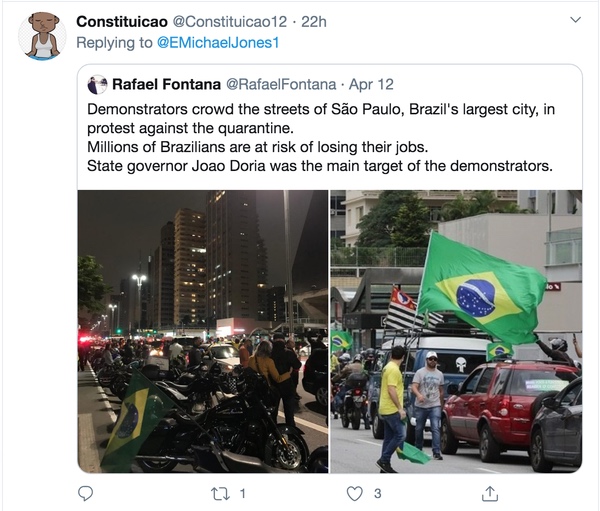Image resolution: width=600 pixels, height=511 pixels.
Task: Open Constituicao display name
Action: point(122,22)
